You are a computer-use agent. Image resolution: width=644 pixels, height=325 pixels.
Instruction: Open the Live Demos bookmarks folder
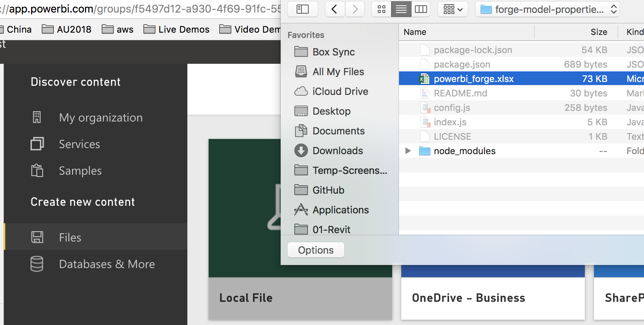176,29
